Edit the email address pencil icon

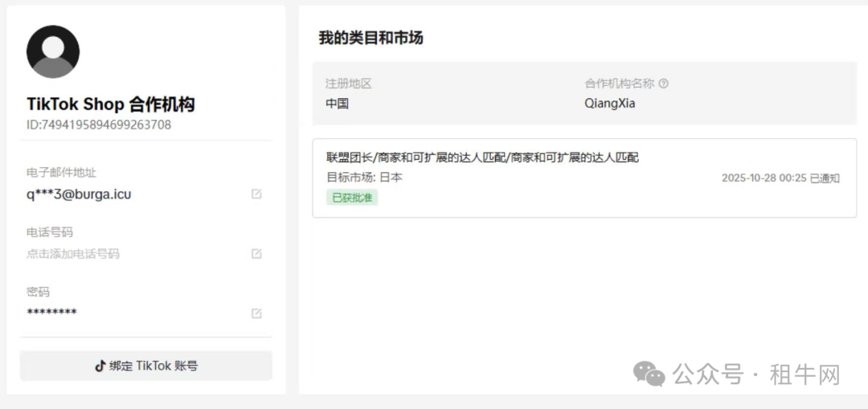coord(256,194)
